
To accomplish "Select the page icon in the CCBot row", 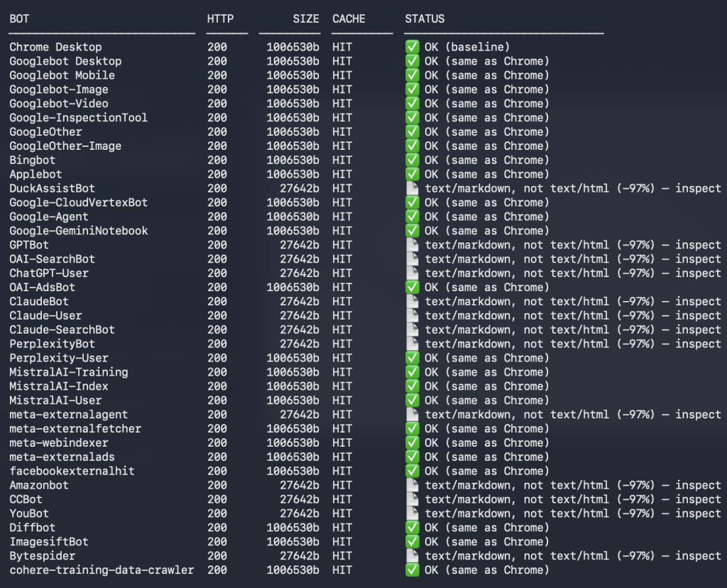I will (x=412, y=499).
